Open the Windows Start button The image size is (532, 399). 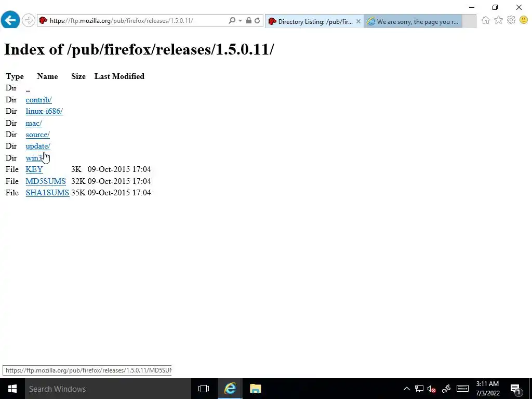pyautogui.click(x=12, y=389)
